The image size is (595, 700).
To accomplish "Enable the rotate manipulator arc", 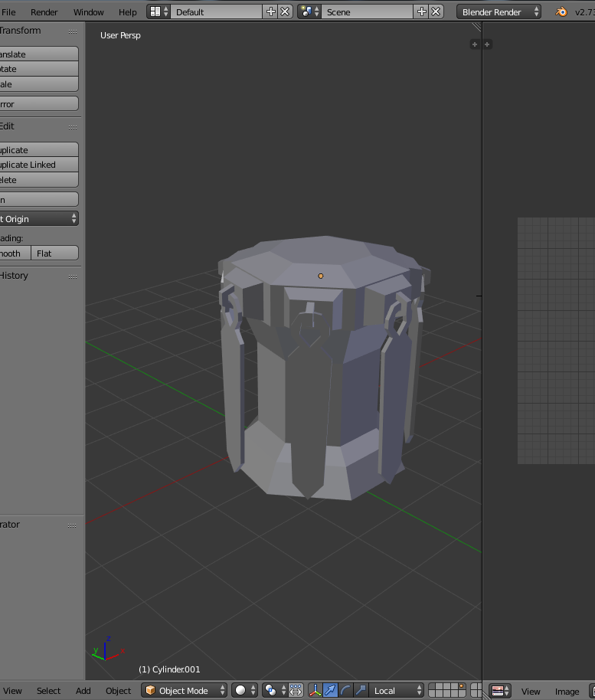I will pyautogui.click(x=345, y=690).
